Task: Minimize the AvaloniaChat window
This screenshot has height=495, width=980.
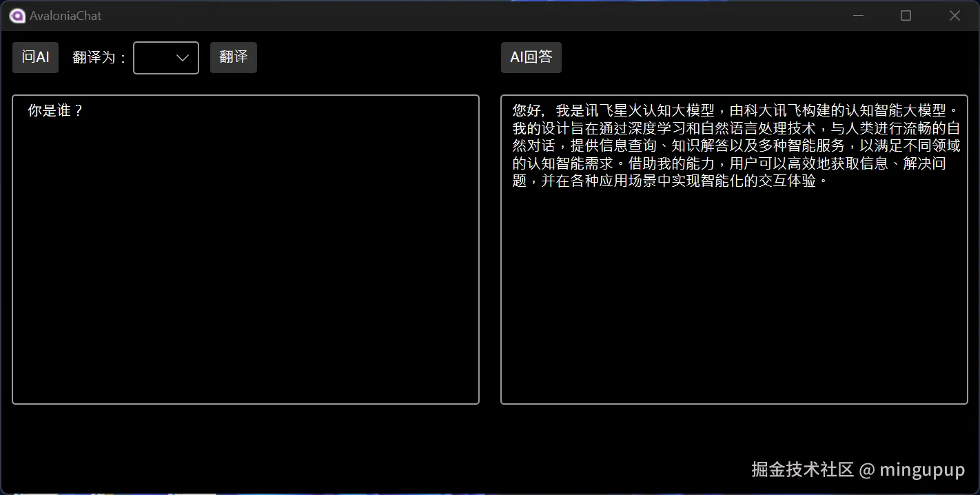Action: tap(858, 15)
